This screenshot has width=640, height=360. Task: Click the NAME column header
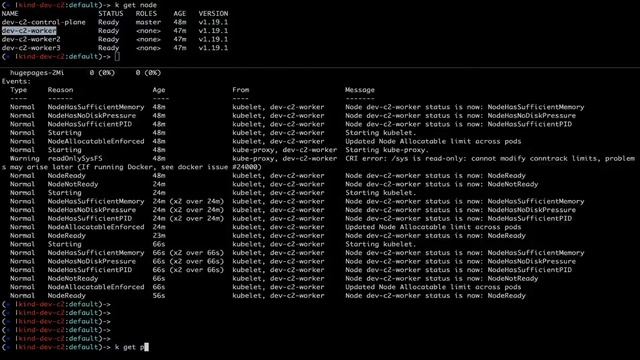(10, 13)
